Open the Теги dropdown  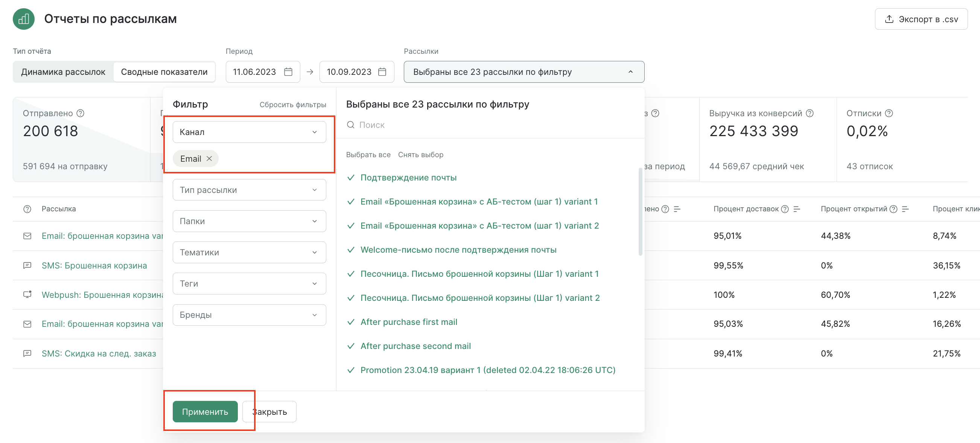point(249,284)
